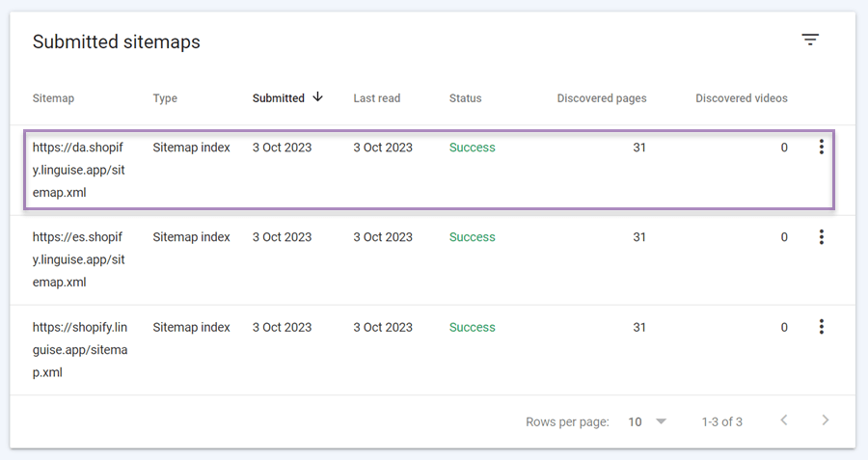
Task: Open https://es.shopify.linguise.app/sitemap.xml row
Action: coord(432,259)
